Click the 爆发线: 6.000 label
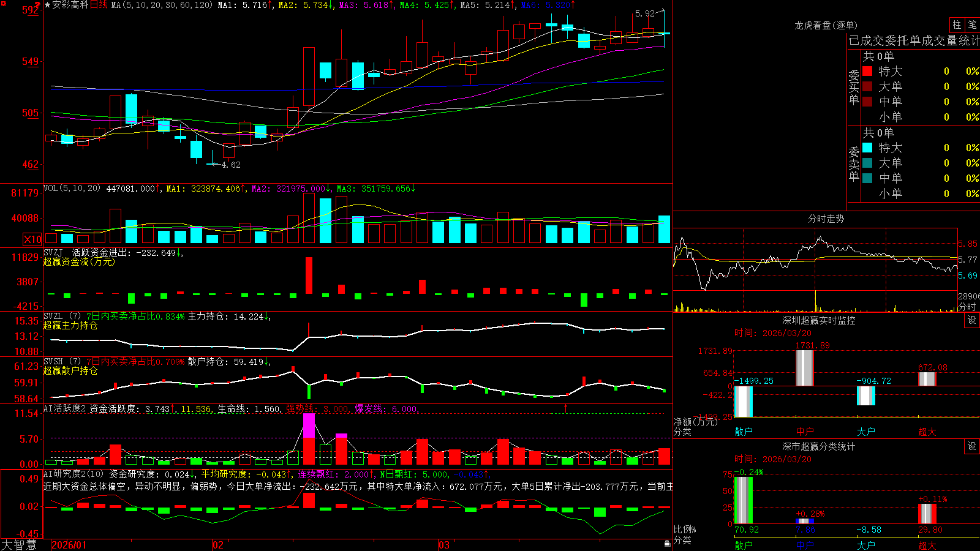This screenshot has height=551, width=980. (386, 408)
